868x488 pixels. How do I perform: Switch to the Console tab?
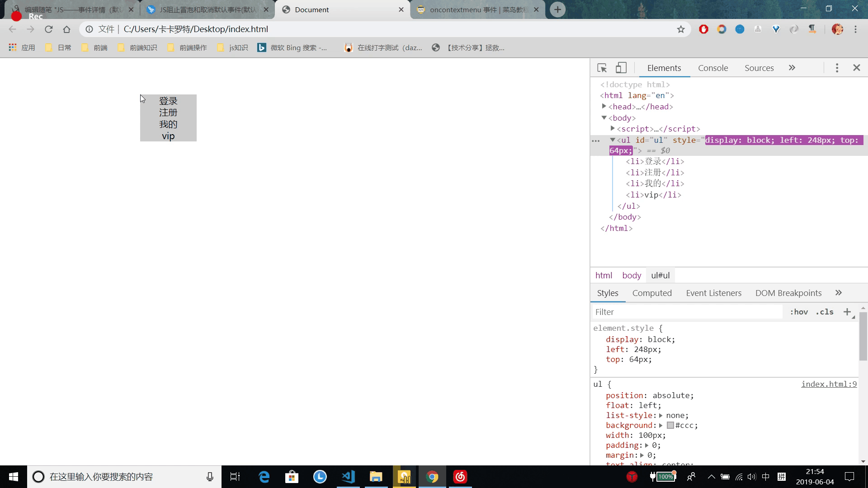tap(713, 68)
